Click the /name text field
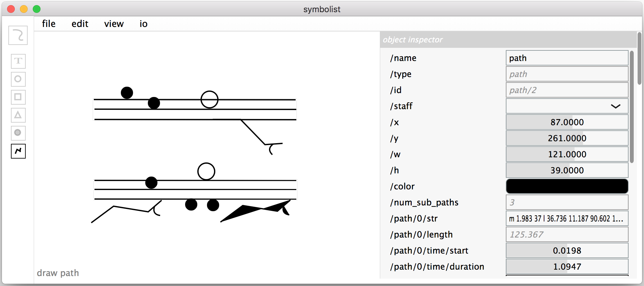Viewport: 644px width, 286px height. [567, 58]
